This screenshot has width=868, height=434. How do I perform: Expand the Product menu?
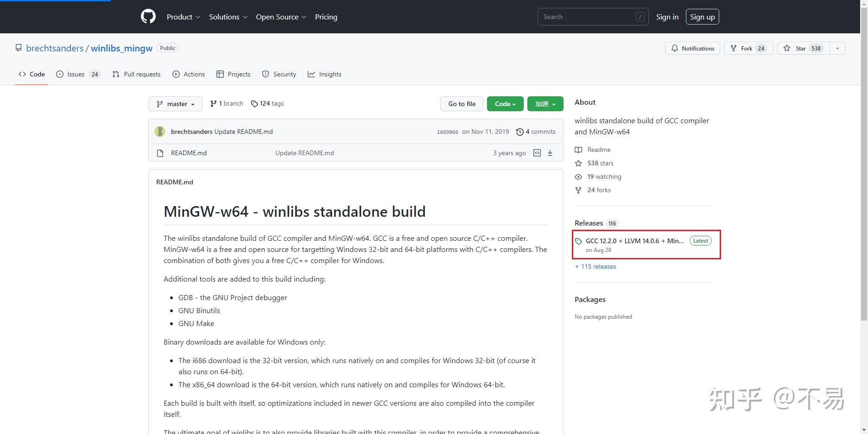[184, 17]
